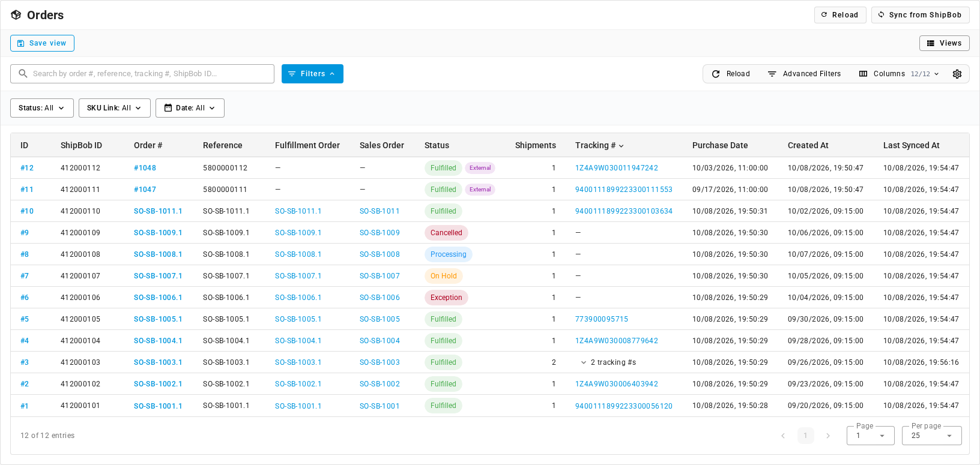Open order ID #11 link

coord(27,190)
